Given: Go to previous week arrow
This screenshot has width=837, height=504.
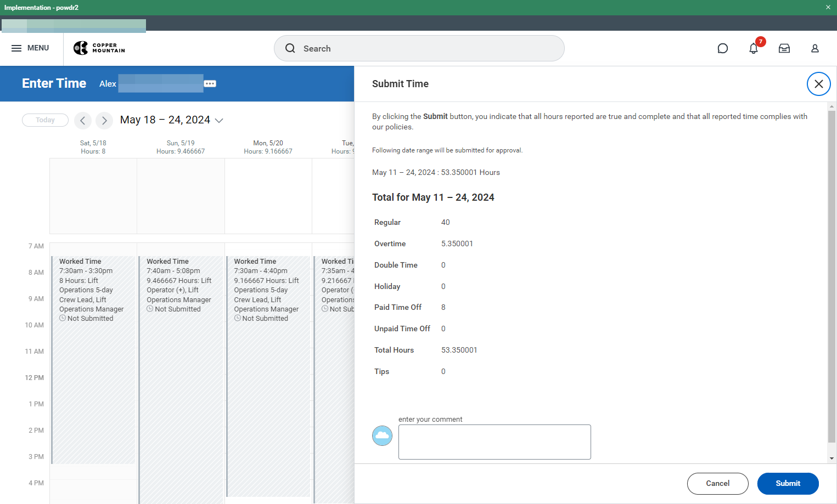Looking at the screenshot, I should tap(83, 120).
